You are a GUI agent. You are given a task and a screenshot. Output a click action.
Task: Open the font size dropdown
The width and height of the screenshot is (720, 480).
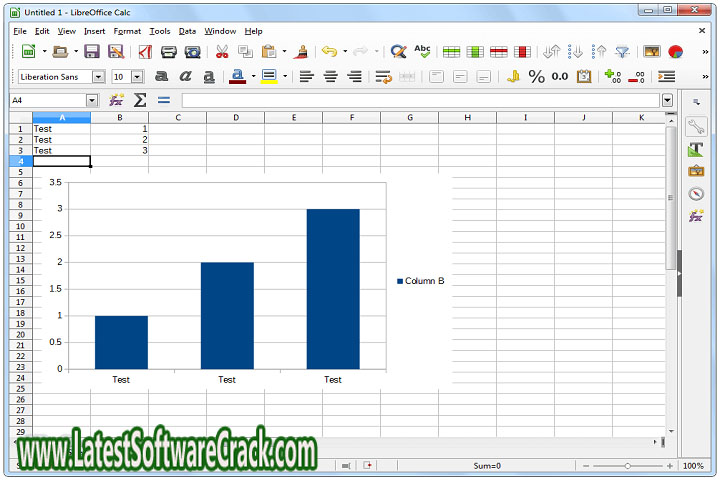pyautogui.click(x=137, y=76)
